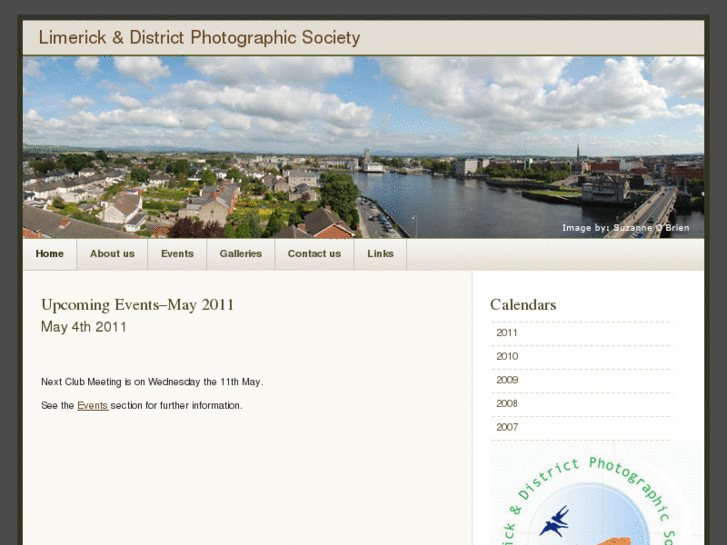This screenshot has width=727, height=545.
Task: Open the Home navigation tab
Action: [x=50, y=254]
